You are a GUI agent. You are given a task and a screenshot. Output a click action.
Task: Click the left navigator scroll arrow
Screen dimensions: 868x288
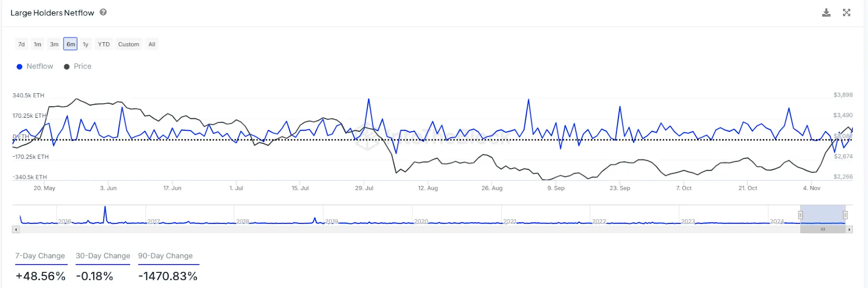[16, 229]
